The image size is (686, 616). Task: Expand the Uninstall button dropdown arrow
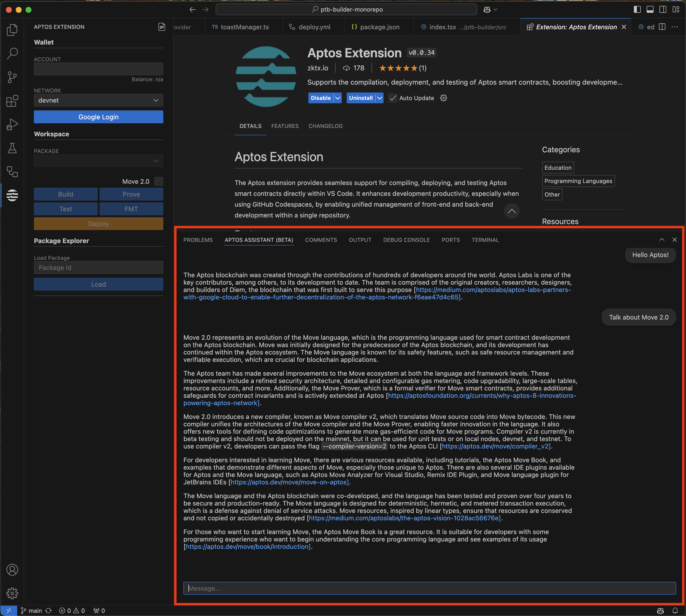tap(380, 98)
